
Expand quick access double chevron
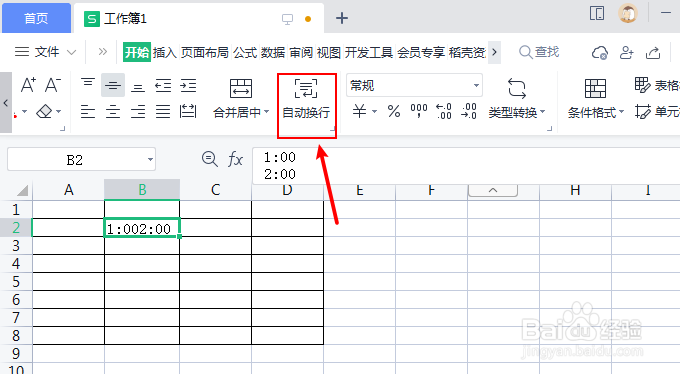coord(102,52)
